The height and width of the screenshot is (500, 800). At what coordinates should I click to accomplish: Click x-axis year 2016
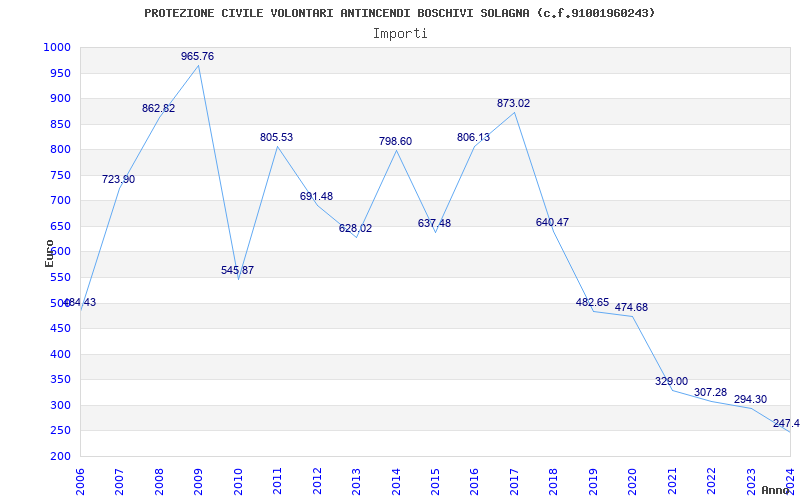tap(474, 480)
